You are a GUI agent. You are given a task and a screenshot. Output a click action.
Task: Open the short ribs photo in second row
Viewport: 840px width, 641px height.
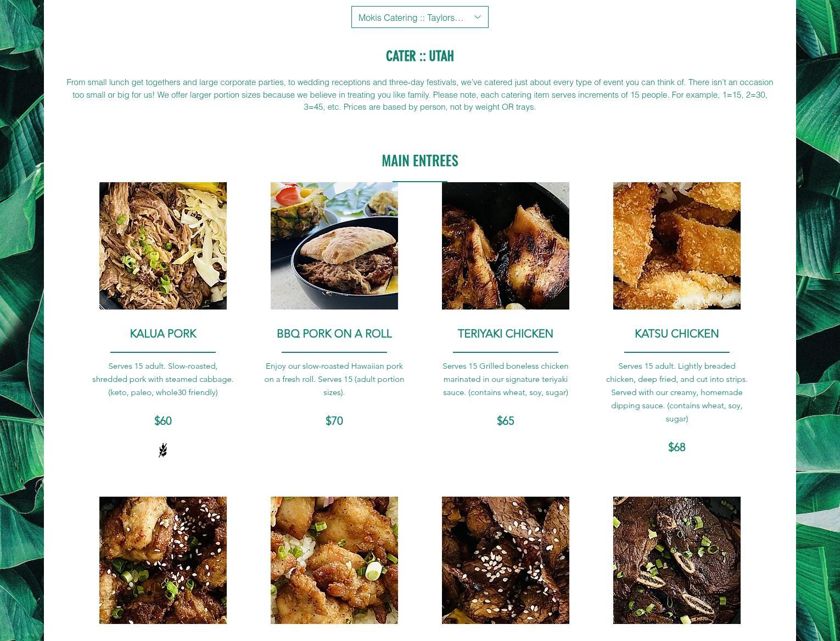[x=677, y=560]
